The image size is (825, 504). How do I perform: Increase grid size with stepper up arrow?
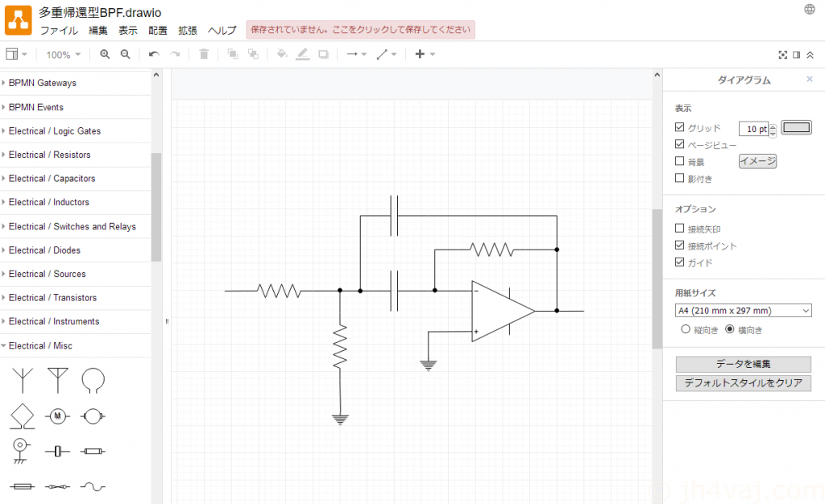[773, 126]
